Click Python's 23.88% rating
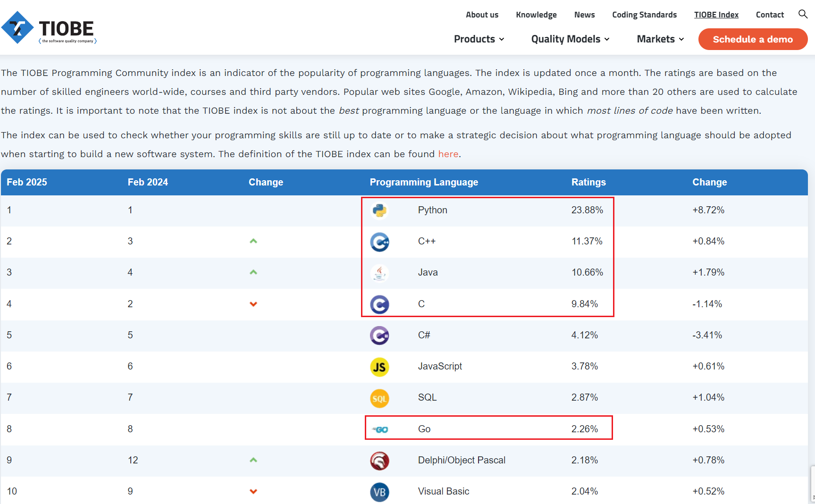Viewport: 815px width, 504px height. point(587,210)
